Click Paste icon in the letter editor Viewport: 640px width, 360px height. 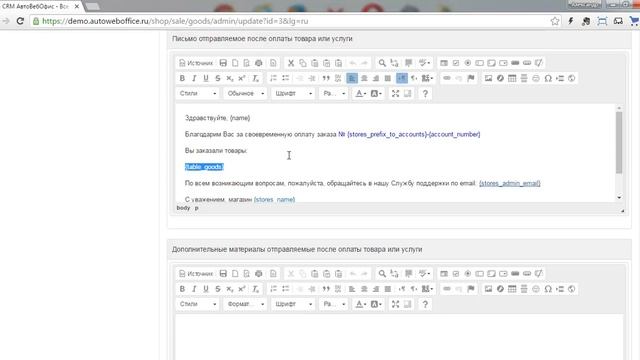coord(314,63)
